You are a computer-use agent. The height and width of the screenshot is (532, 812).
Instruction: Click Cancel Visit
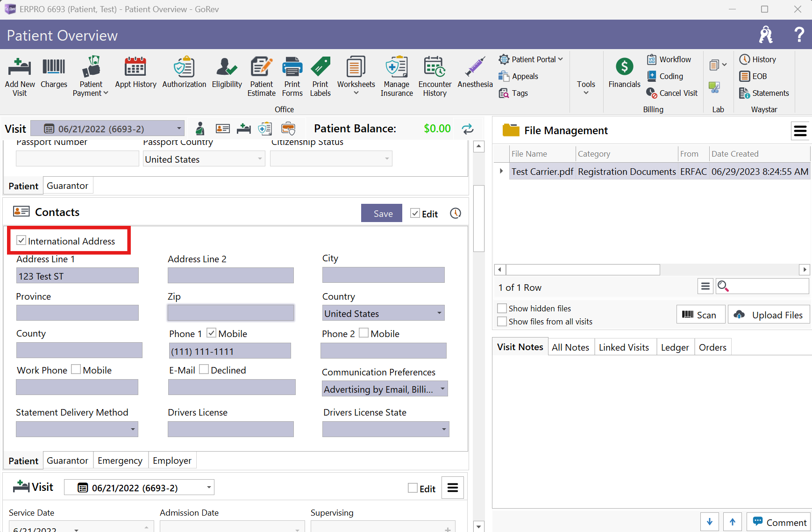672,93
